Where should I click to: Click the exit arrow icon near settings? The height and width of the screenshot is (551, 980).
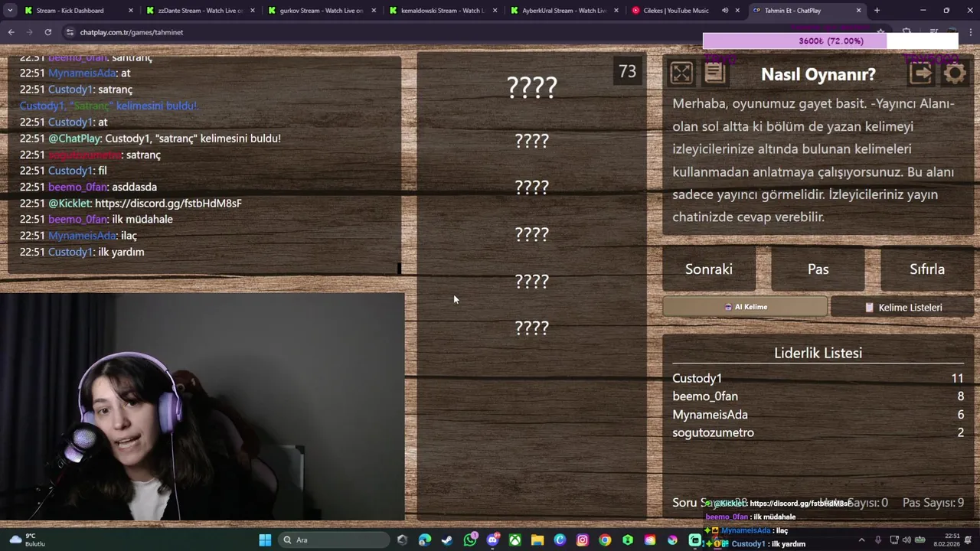click(x=921, y=73)
